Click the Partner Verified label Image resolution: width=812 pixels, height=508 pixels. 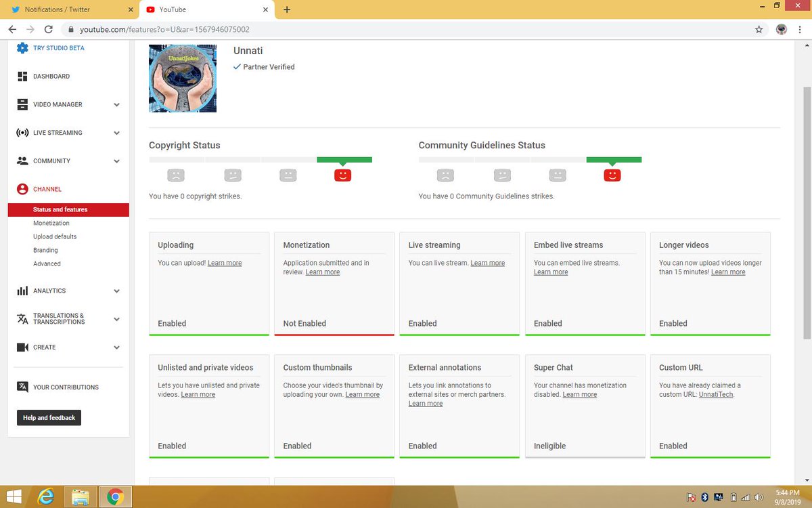(269, 67)
